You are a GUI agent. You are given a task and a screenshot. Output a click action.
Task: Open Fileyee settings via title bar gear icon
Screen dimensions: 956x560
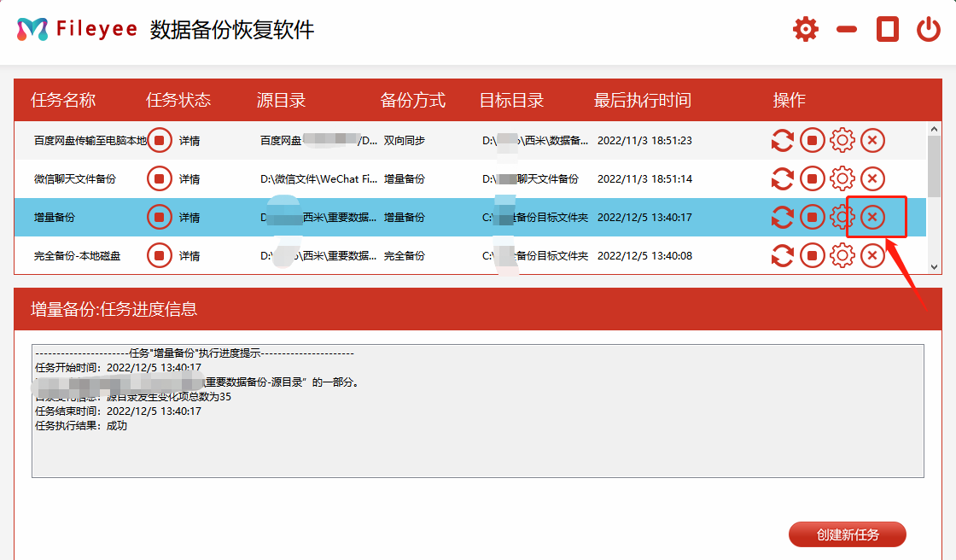click(x=805, y=28)
